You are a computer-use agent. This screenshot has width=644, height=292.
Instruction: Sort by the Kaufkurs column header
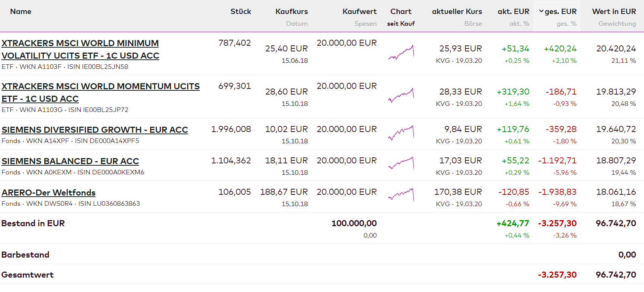point(292,11)
